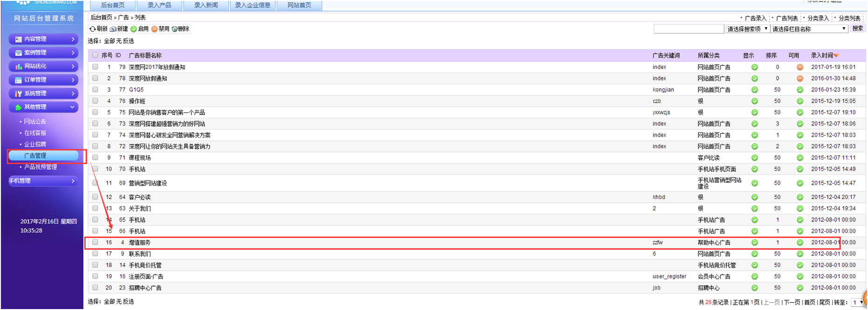Screen dimensions: 868x310
Task: Click the refresh (刷新) icon in toolbar
Action: pos(93,29)
